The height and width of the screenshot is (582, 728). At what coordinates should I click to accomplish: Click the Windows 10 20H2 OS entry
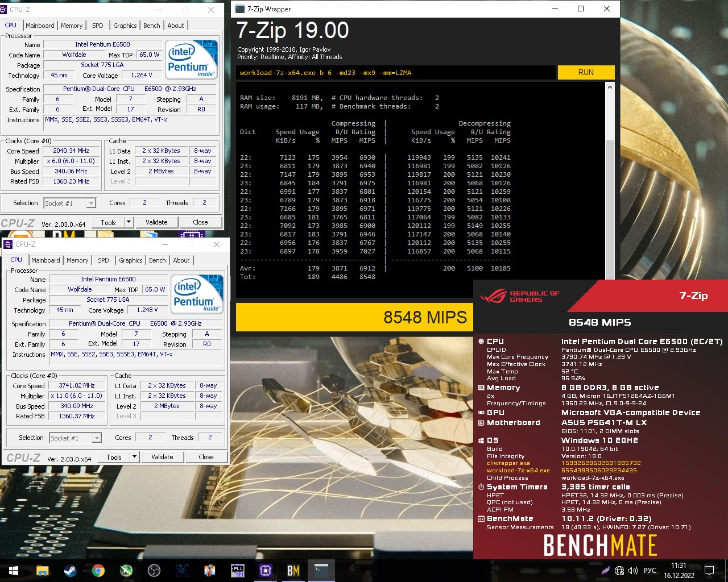coord(599,440)
